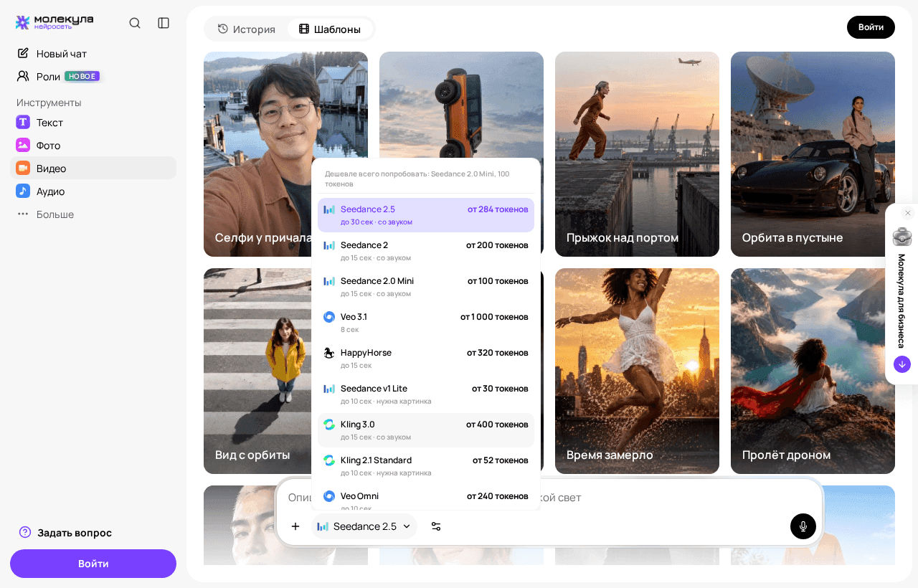The height and width of the screenshot is (588, 918).
Task: Choose Seedance 2.0 Mini model
Action: [x=426, y=287]
